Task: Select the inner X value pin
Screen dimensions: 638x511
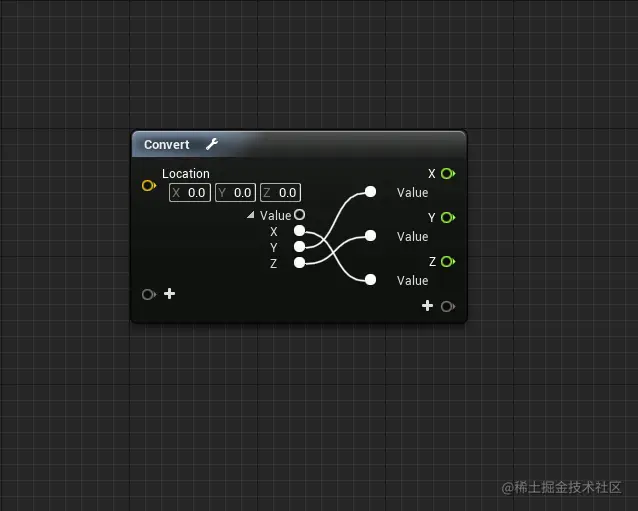Action: (x=299, y=231)
